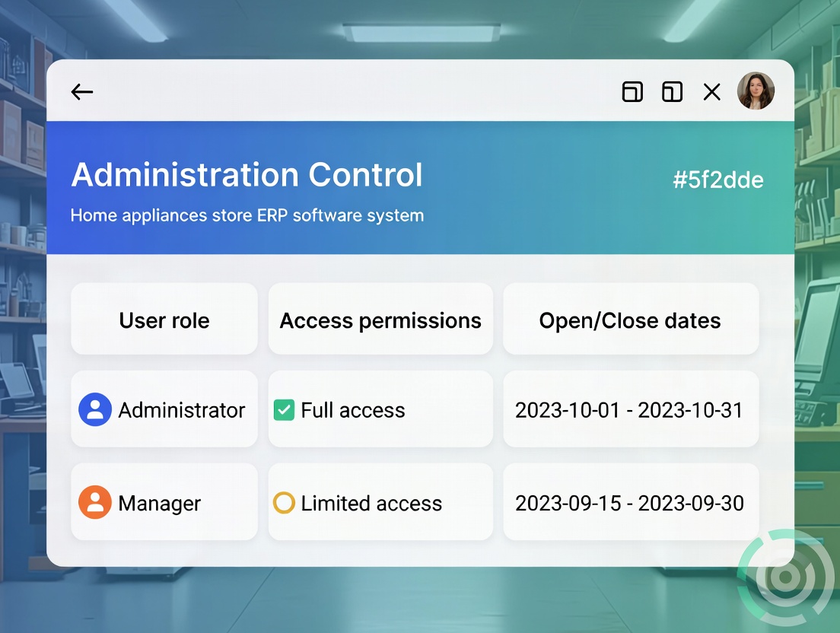Click the User role column header
The height and width of the screenshot is (633, 840).
(x=164, y=320)
